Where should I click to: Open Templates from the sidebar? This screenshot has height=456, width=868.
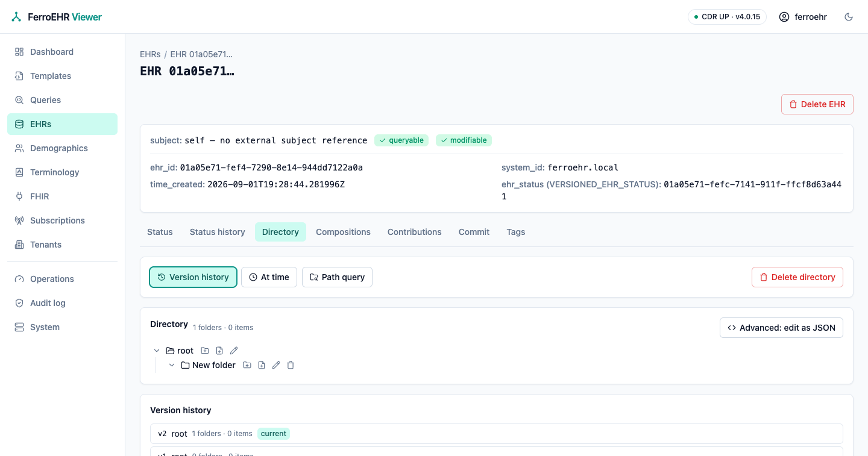62,76
